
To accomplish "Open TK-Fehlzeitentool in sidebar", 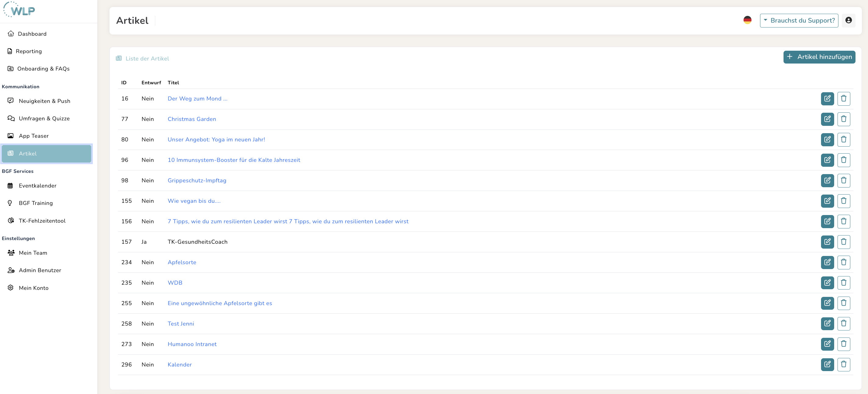I will 42,221.
